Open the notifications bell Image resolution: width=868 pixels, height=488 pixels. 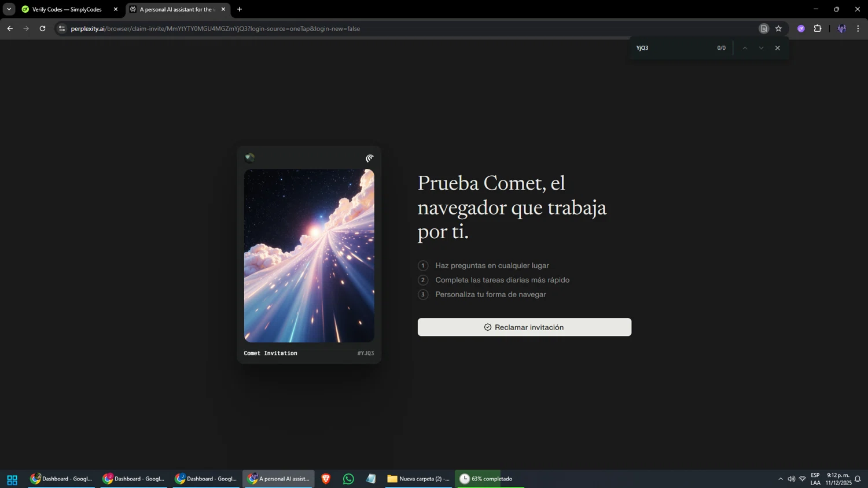click(858, 479)
